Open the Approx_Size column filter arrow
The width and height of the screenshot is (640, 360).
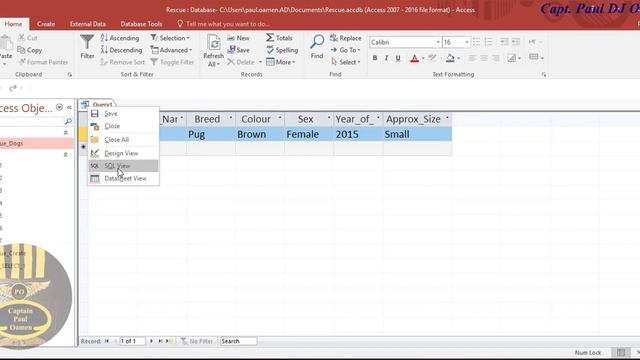447,118
